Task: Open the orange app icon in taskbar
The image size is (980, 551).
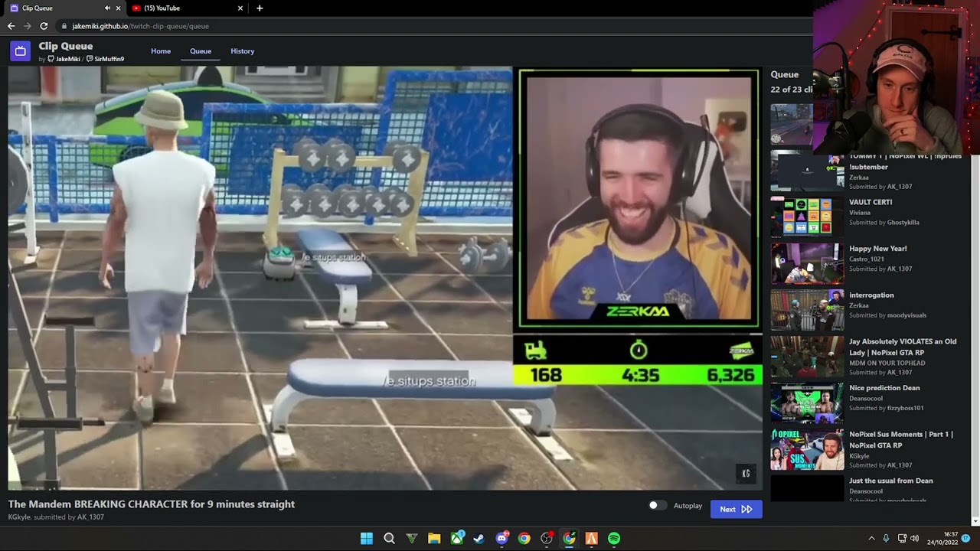Action: 591,538
